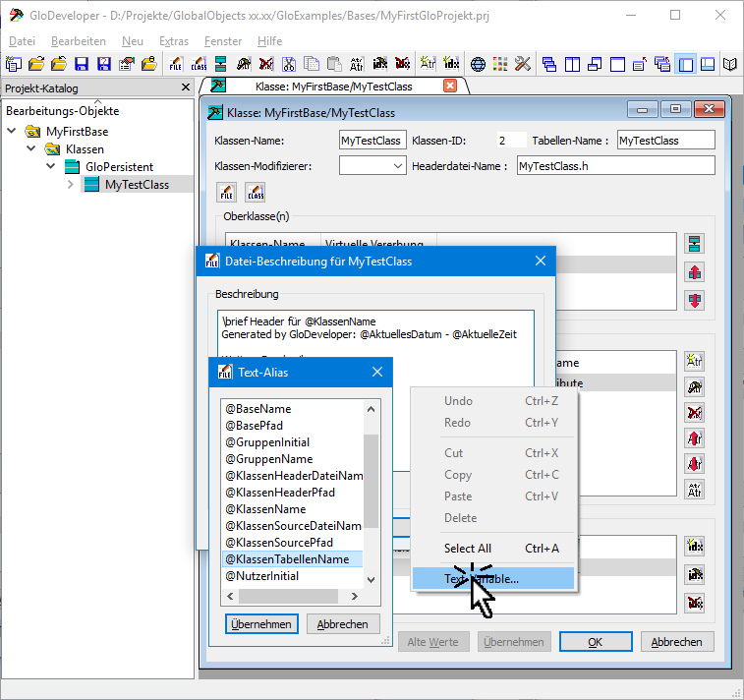Click new index 'idx' star icon in toolbar
744x700 pixels.
pyautogui.click(x=450, y=64)
